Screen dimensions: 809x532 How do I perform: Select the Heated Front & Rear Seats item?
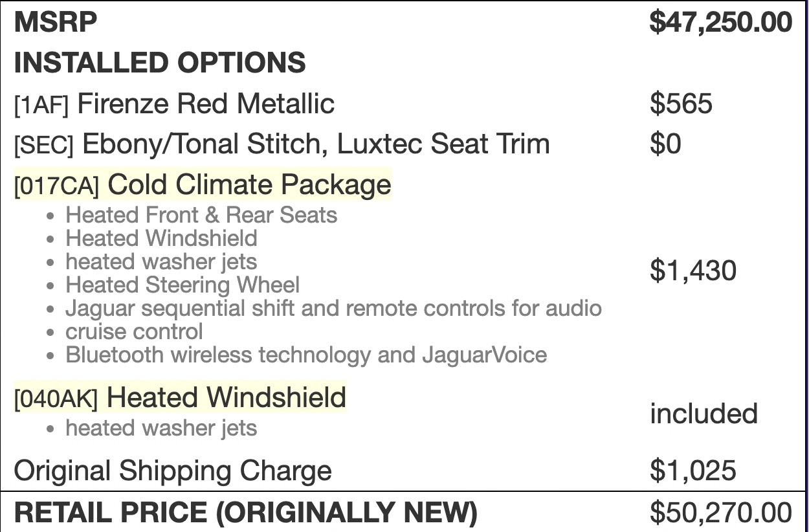click(x=201, y=215)
